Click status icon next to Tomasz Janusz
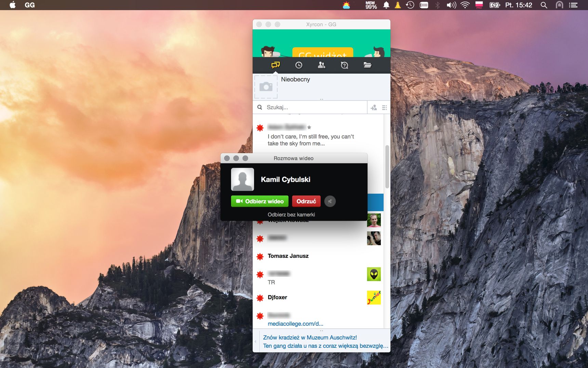 tap(260, 256)
